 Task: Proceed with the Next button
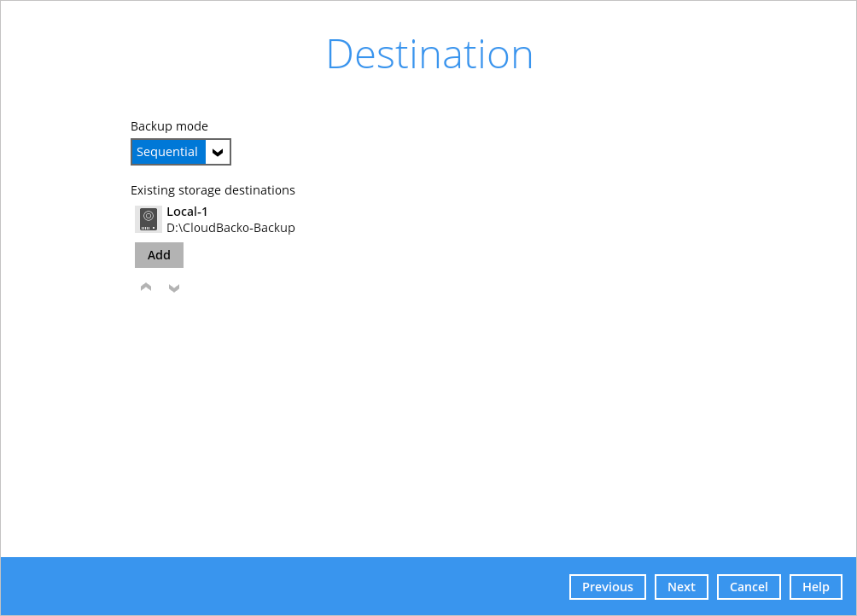[x=681, y=587]
